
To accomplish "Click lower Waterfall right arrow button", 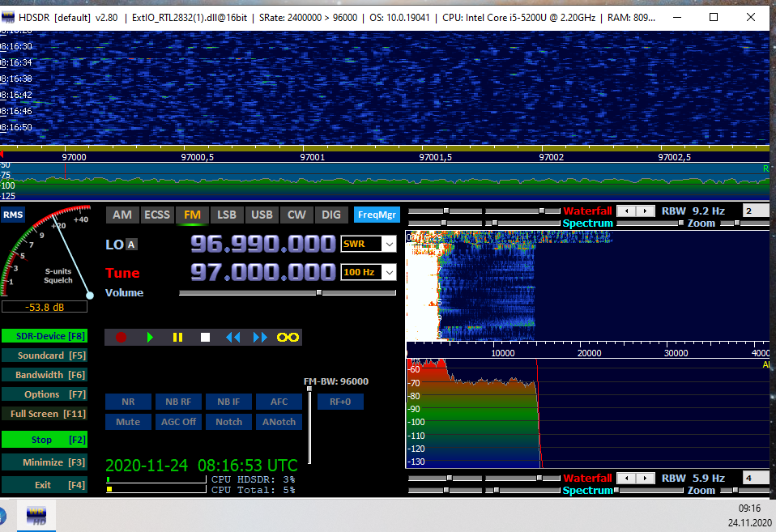I will click(x=645, y=478).
